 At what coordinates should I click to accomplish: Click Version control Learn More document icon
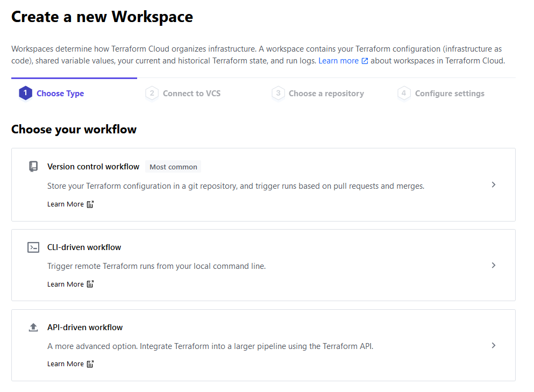coord(90,204)
